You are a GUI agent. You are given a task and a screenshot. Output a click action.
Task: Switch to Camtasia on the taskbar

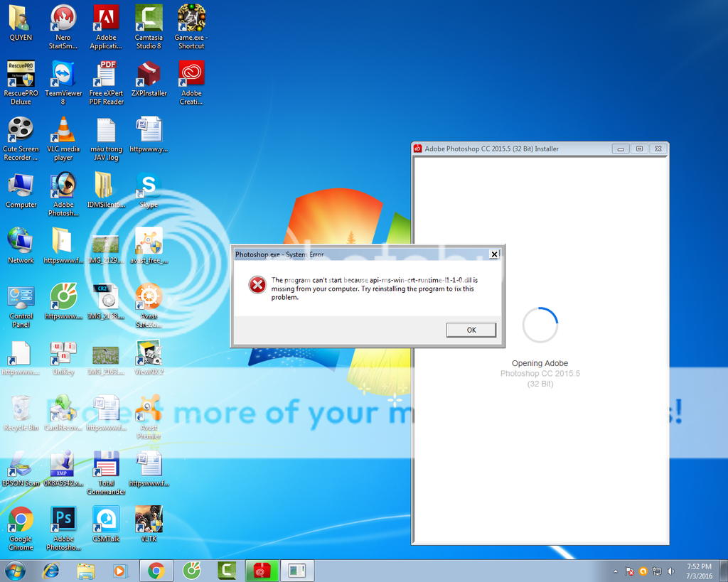tap(227, 571)
